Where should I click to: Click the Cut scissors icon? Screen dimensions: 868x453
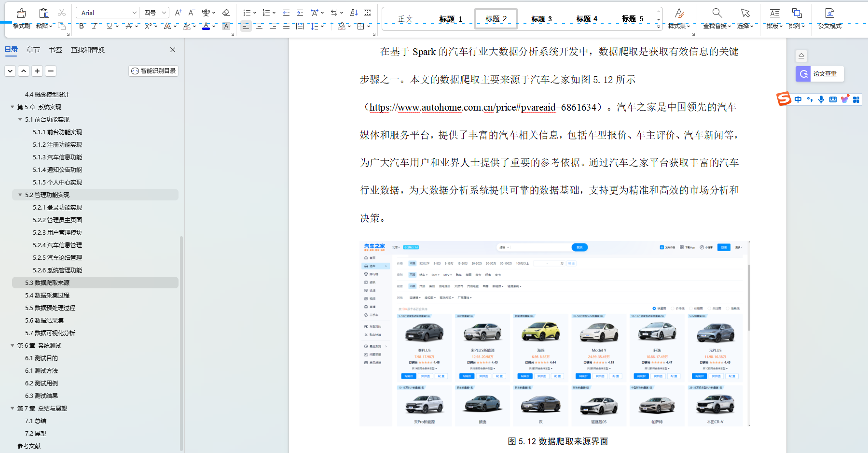(x=62, y=13)
